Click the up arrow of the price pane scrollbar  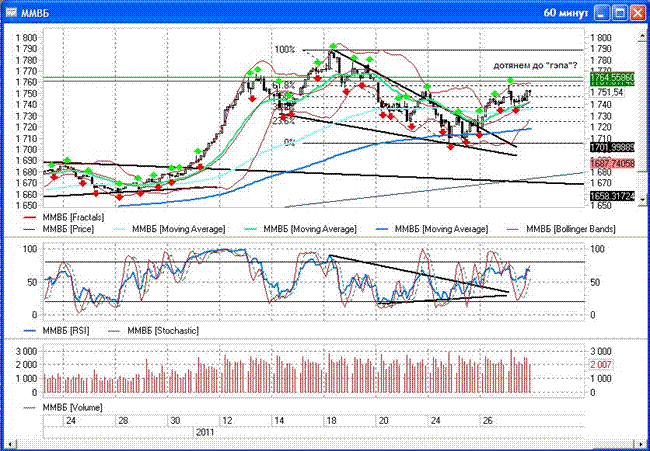pyautogui.click(x=644, y=36)
